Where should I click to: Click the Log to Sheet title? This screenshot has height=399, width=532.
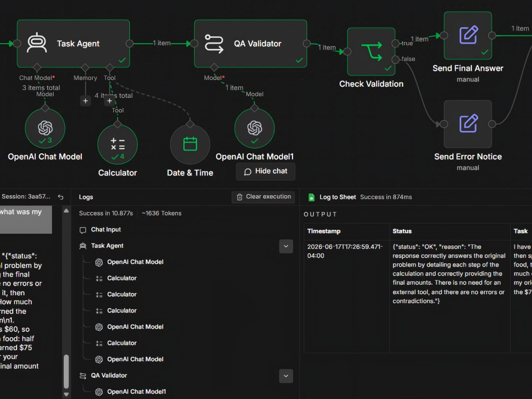tap(338, 197)
